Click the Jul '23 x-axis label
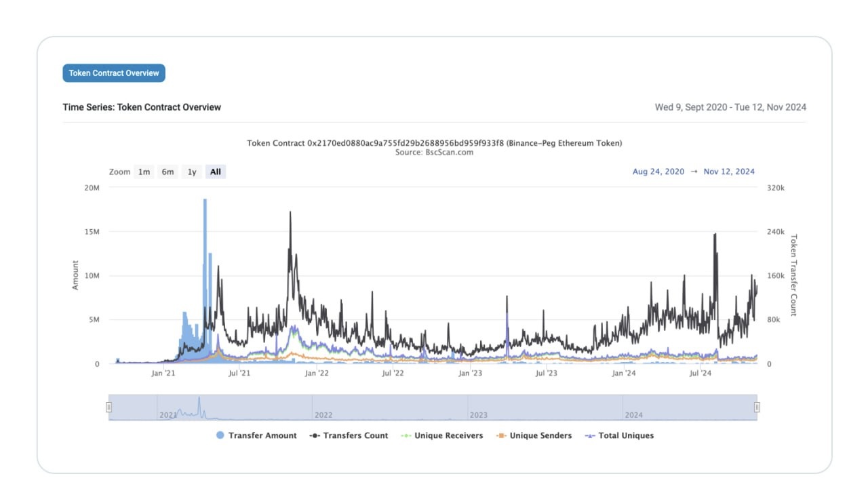868x495 pixels. (x=547, y=373)
